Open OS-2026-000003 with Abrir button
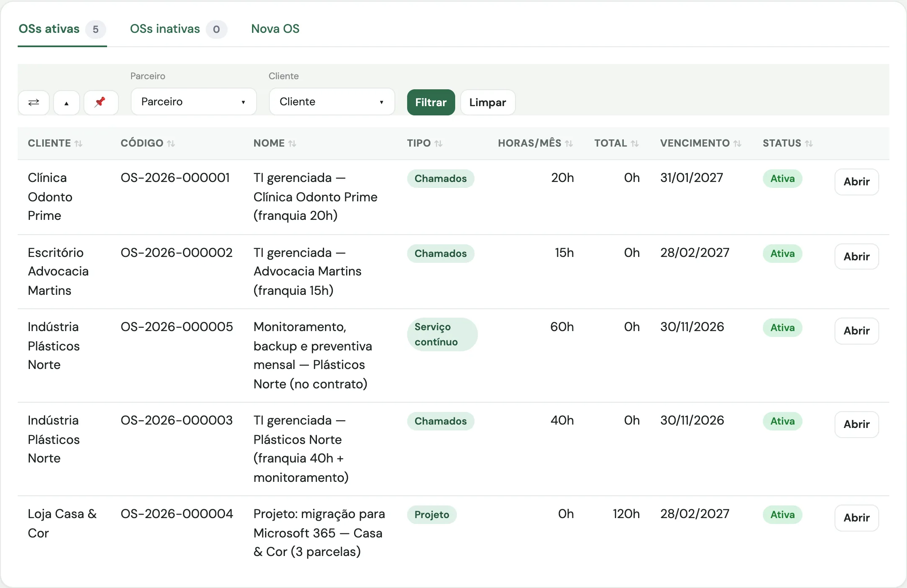The width and height of the screenshot is (907, 588). coord(856,425)
